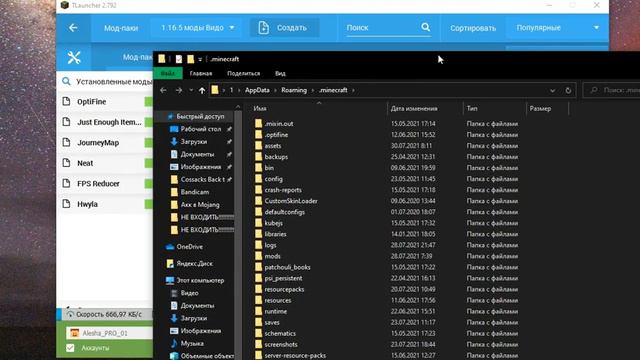Refresh the Explorer folder view

pyautogui.click(x=568, y=90)
